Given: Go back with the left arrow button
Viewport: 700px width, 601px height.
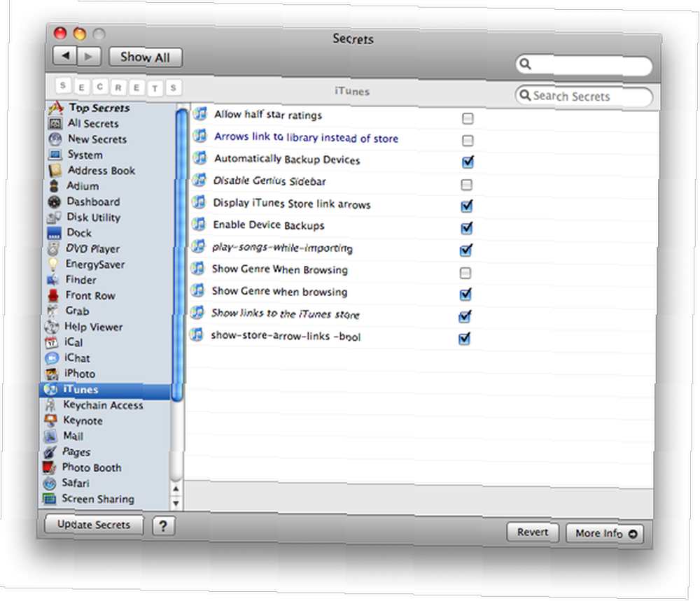Looking at the screenshot, I should pyautogui.click(x=65, y=56).
